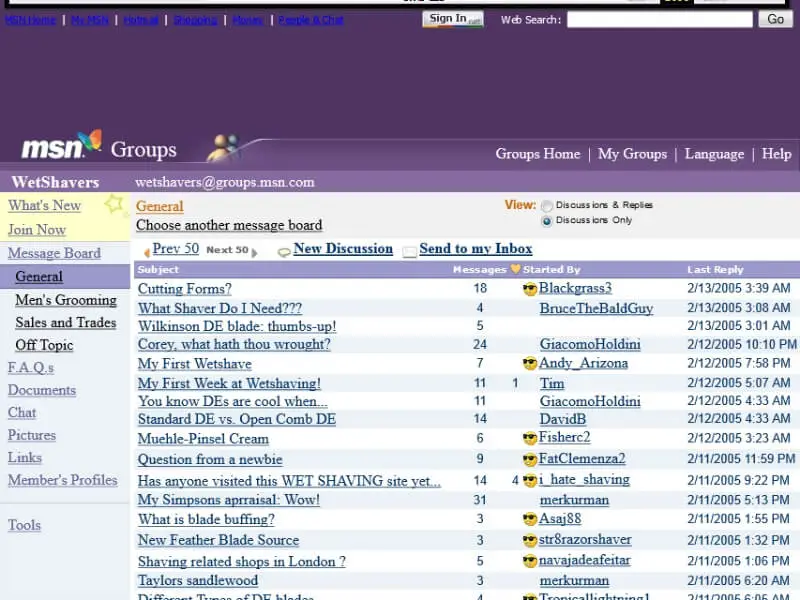This screenshot has width=800, height=600.
Task: Open the Groups Home page
Action: pyautogui.click(x=538, y=154)
